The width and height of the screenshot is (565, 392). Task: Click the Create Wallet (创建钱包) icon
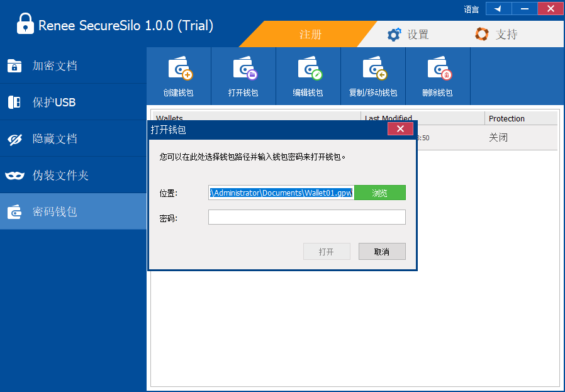tap(180, 68)
